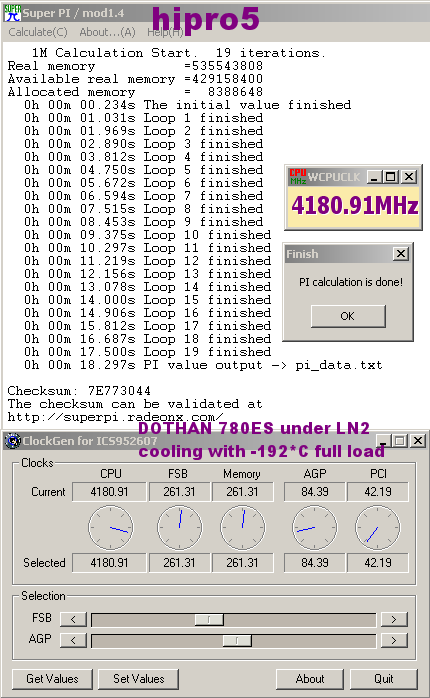
Task: Open the About...(A) menu
Action: pyautogui.click(x=107, y=32)
